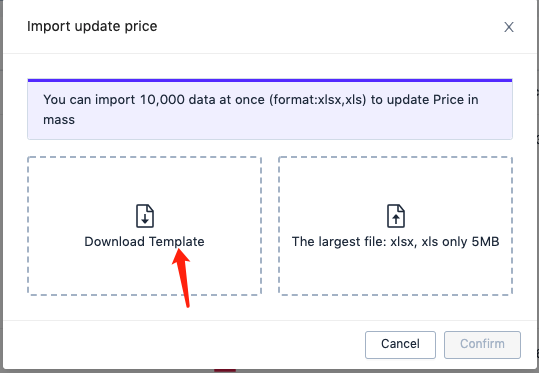Click the divider line under the dialog header

[271, 53]
